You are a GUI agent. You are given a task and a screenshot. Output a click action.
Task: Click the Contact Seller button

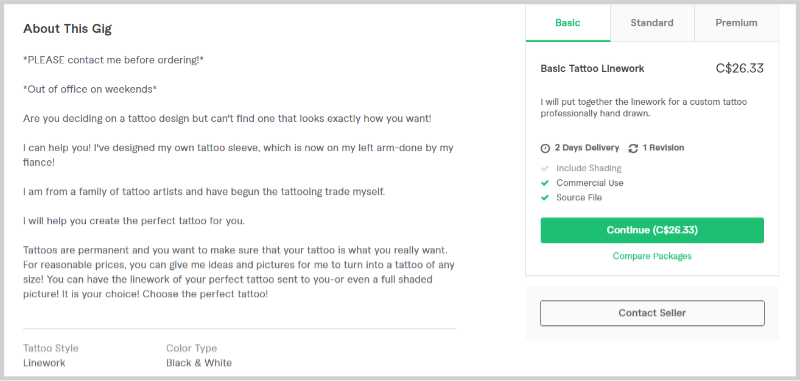tap(652, 313)
